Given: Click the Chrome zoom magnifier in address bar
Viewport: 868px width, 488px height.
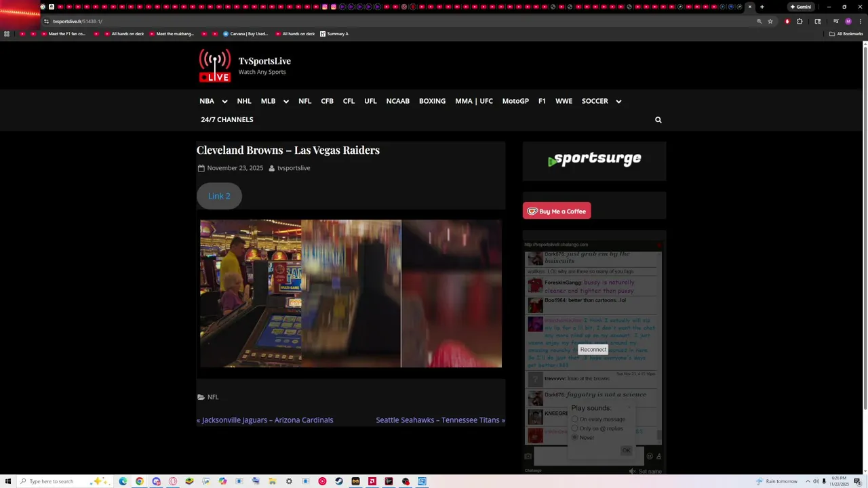Looking at the screenshot, I should (759, 21).
